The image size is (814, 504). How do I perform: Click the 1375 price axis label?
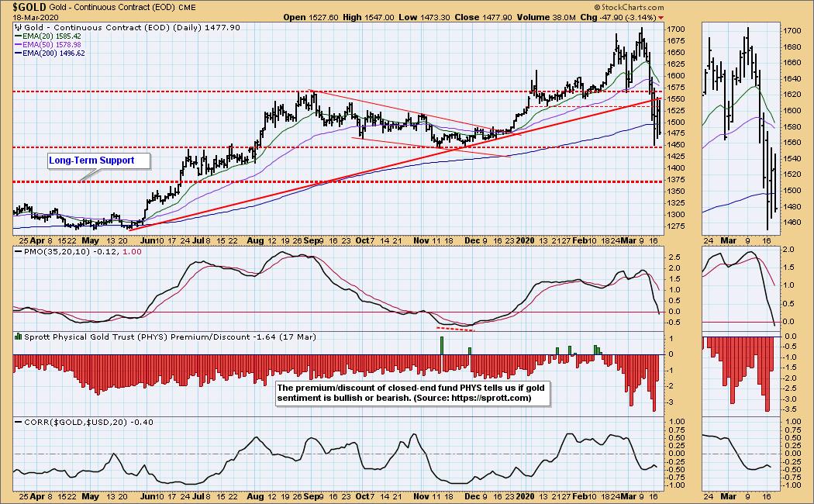(x=675, y=180)
